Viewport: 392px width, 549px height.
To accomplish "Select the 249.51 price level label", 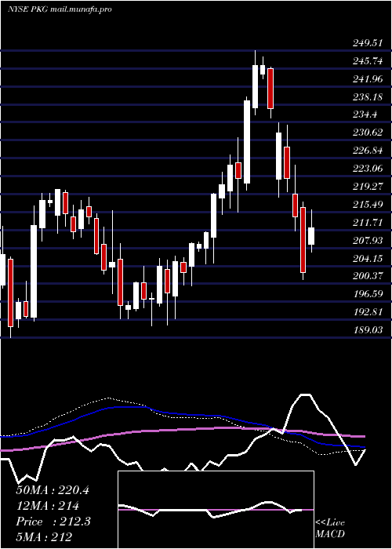I will (368, 43).
